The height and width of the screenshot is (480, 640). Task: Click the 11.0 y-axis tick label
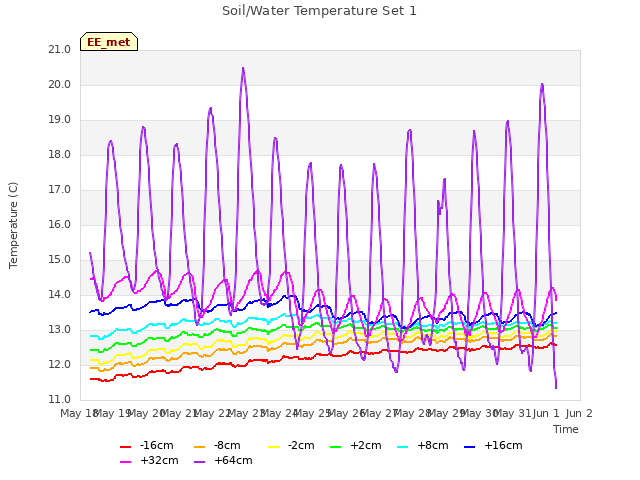[60, 400]
